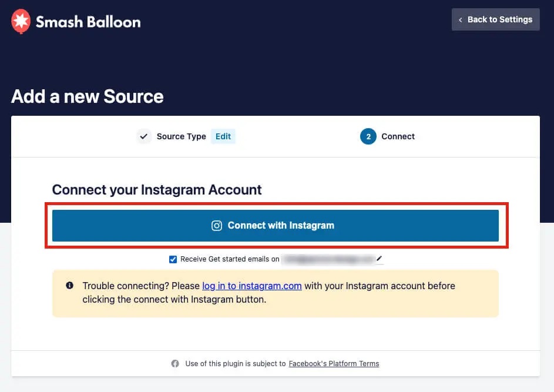554x392 pixels.
Task: Click the Instagram camera icon in button
Action: point(217,226)
